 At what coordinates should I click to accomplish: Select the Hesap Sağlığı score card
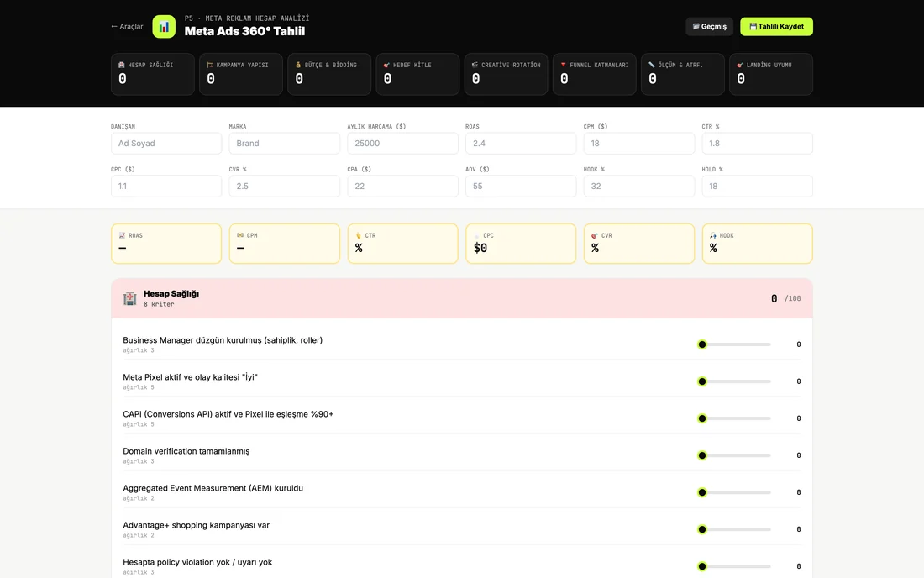pyautogui.click(x=153, y=74)
